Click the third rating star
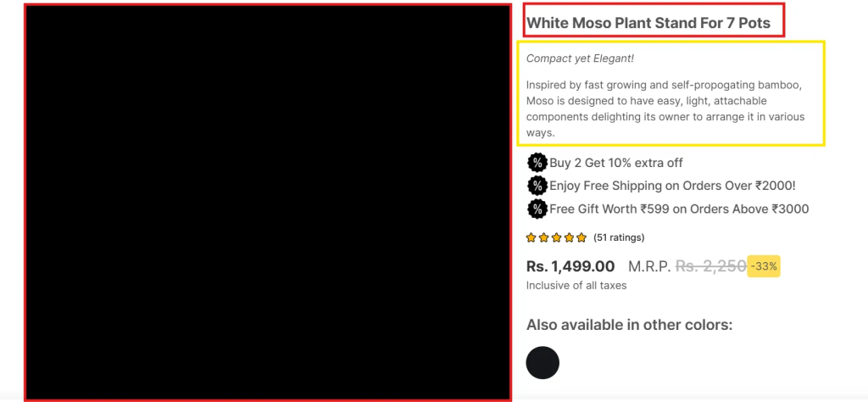Image resolution: width=868 pixels, height=402 pixels. 556,237
